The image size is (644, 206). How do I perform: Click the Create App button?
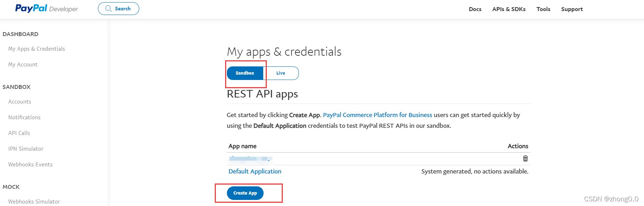(245, 193)
